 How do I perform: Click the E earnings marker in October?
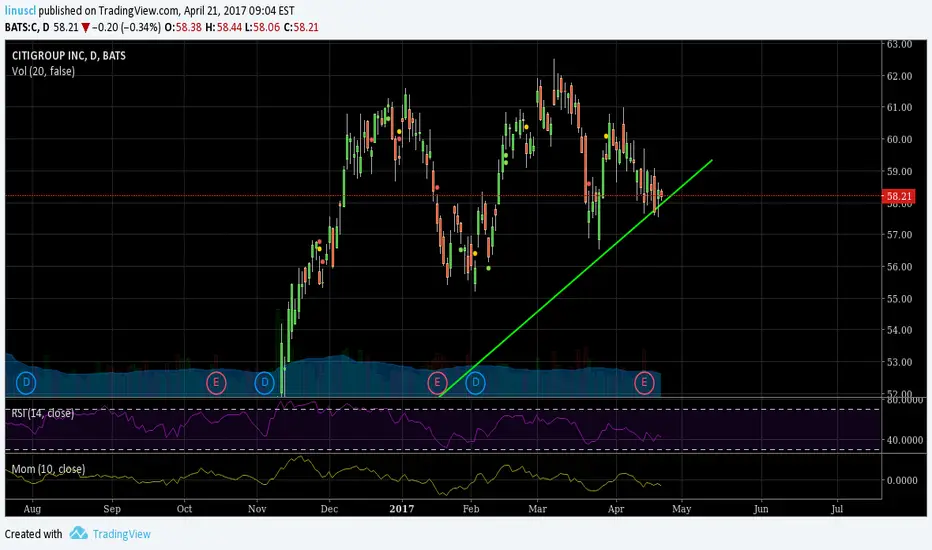coord(216,382)
